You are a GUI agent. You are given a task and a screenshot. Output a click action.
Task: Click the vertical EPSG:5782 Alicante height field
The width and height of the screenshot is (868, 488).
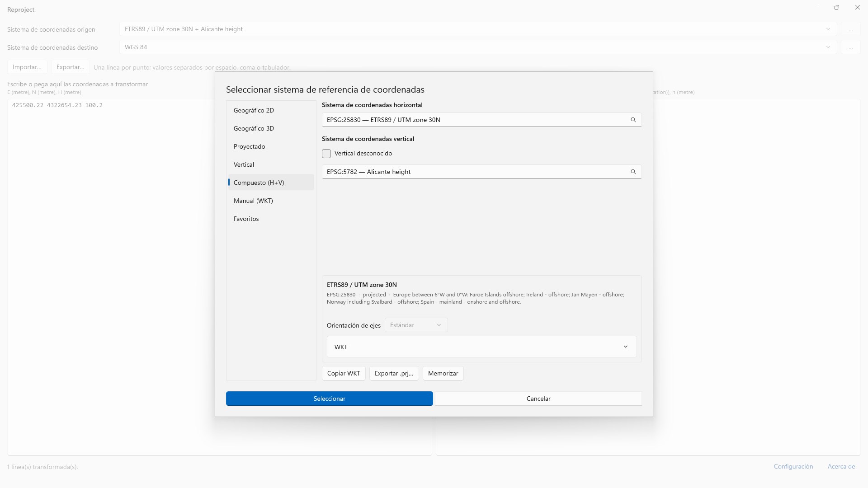tap(481, 172)
